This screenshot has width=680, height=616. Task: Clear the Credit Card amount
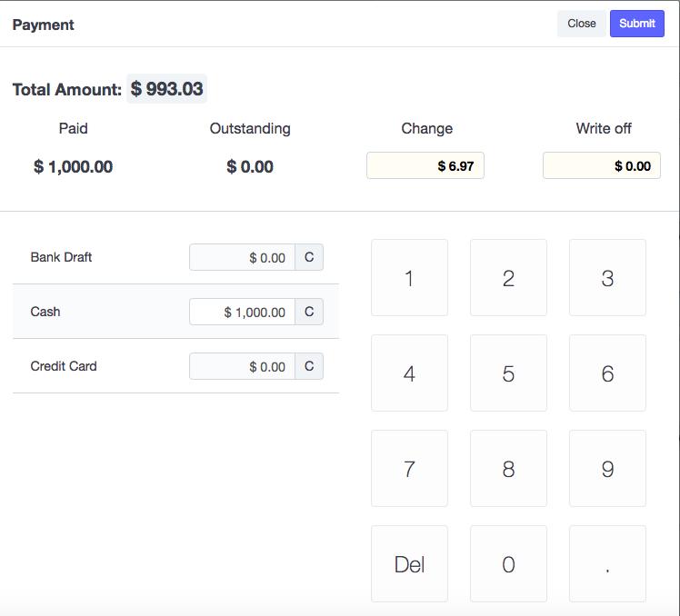(x=309, y=366)
